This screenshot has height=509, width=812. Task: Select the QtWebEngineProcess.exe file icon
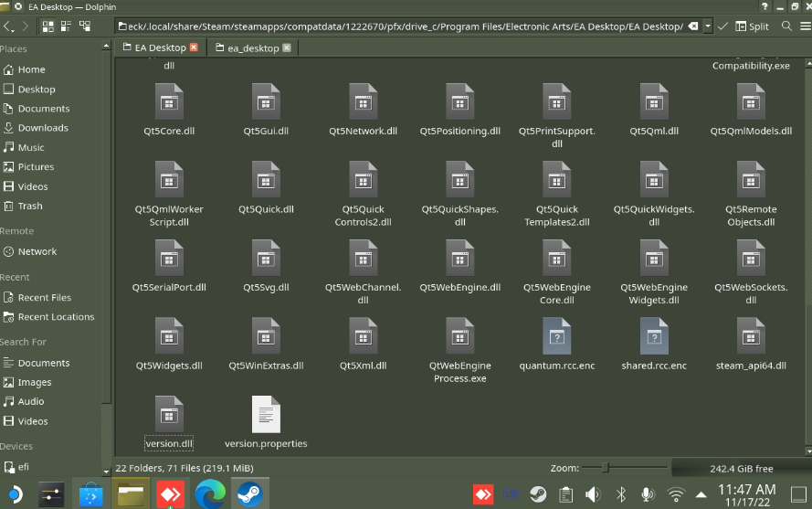tap(459, 336)
